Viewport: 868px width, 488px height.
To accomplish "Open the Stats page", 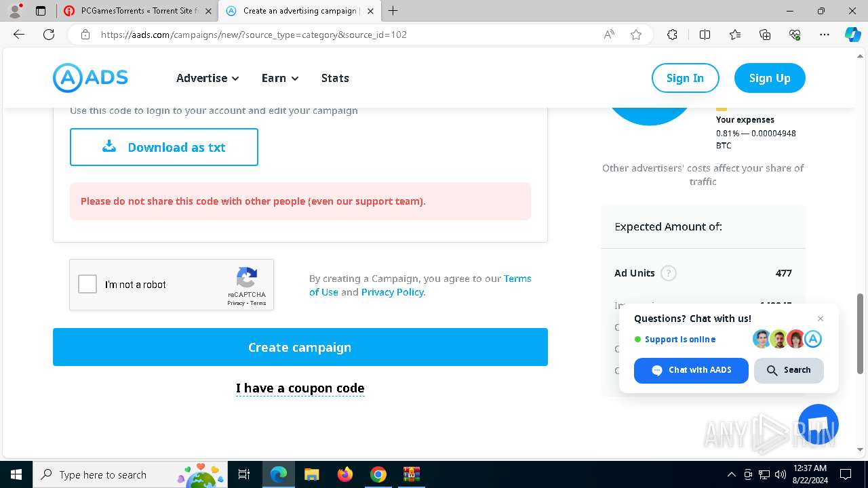I will [x=335, y=78].
